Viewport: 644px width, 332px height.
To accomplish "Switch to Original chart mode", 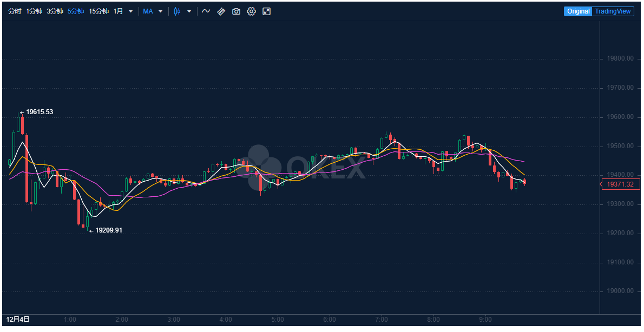I will pyautogui.click(x=578, y=11).
